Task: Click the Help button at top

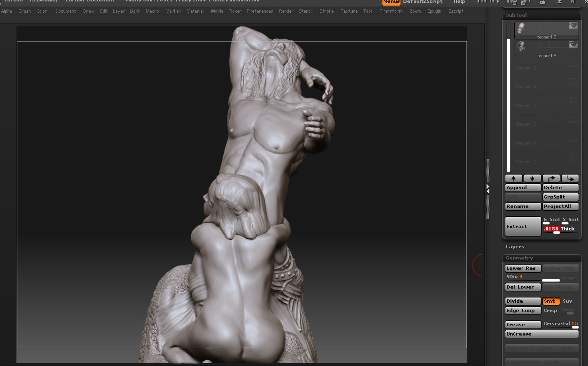Action: tap(459, 2)
